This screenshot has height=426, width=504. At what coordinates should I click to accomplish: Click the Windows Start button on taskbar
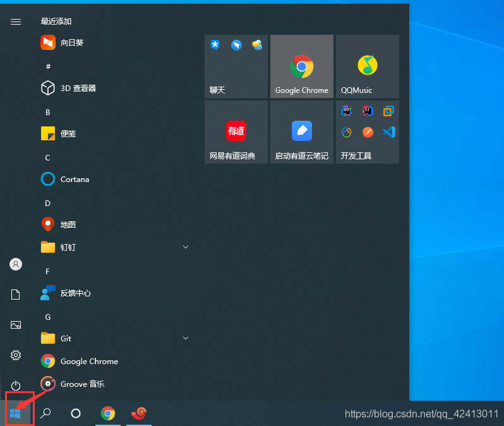click(x=15, y=413)
